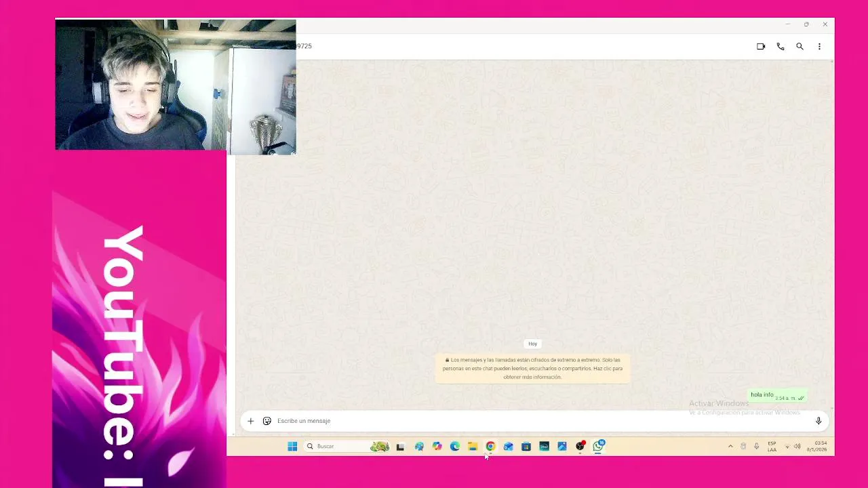
Task: Restore down the WhatsApp window
Action: point(806,24)
